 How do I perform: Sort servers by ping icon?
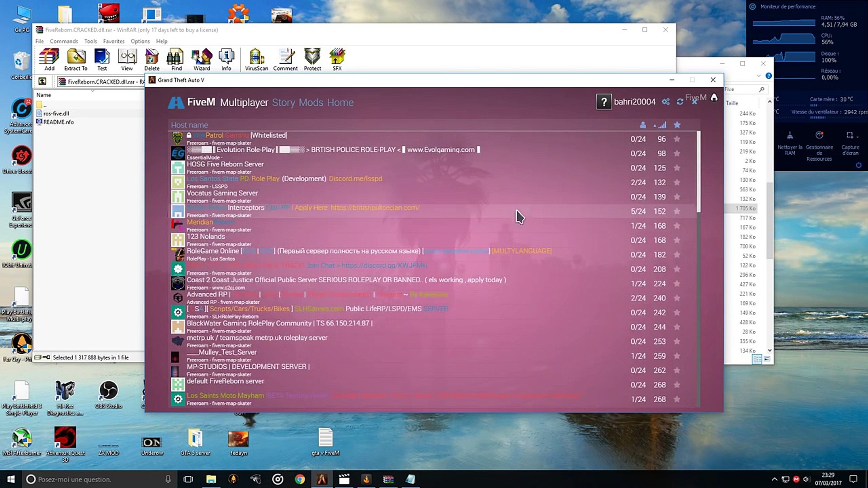[660, 125]
